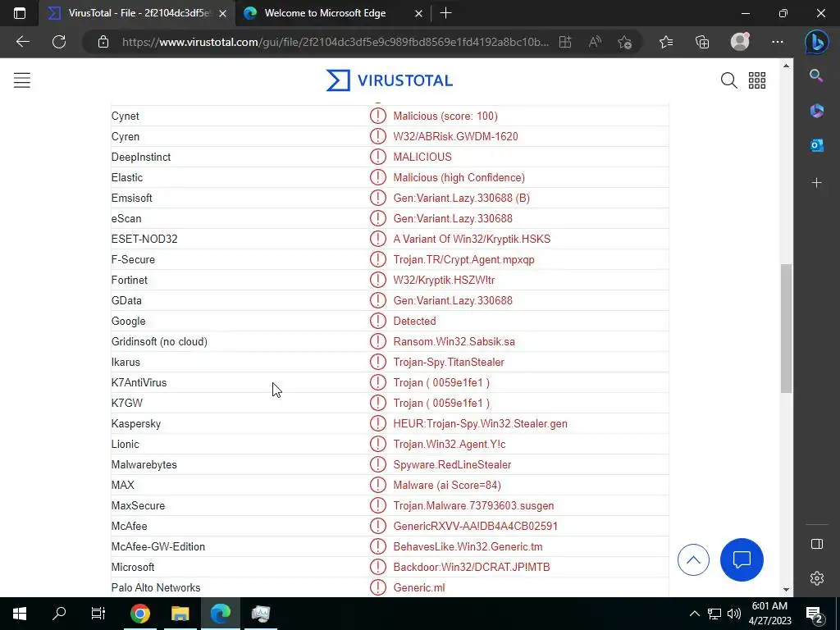Add this page to favorites star

pyautogui.click(x=624, y=42)
